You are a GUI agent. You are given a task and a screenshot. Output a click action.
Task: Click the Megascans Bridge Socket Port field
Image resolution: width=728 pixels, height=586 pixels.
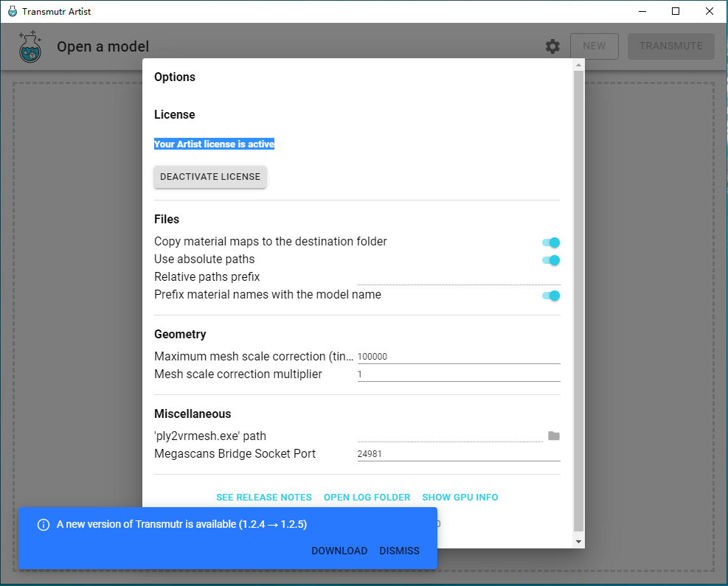point(459,454)
